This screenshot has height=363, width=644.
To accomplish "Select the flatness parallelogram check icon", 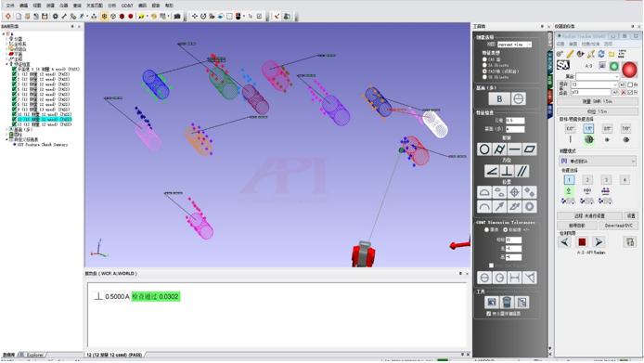I will [530, 149].
